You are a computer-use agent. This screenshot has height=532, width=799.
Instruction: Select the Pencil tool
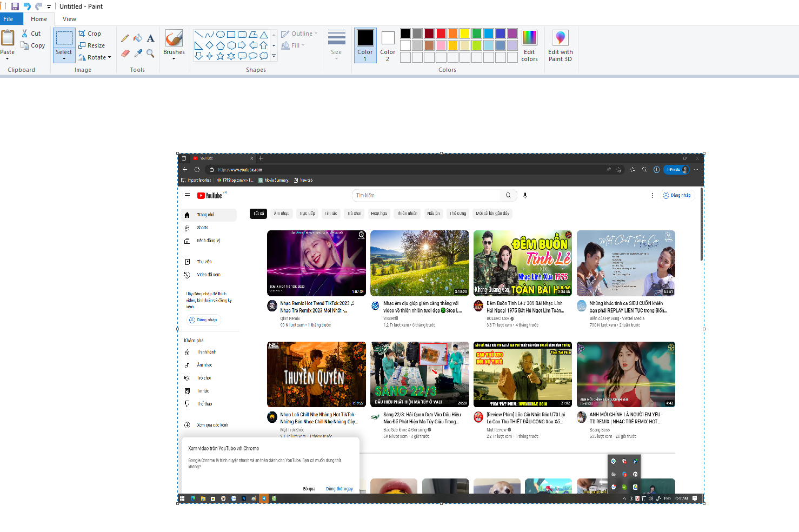[x=125, y=38]
